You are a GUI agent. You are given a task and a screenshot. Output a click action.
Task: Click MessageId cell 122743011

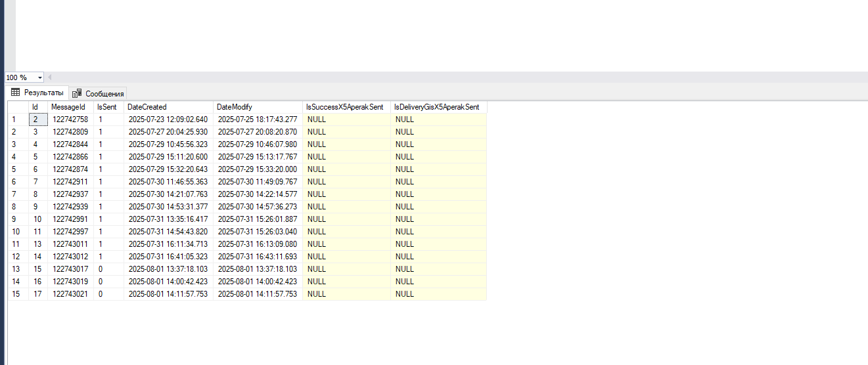[71, 244]
